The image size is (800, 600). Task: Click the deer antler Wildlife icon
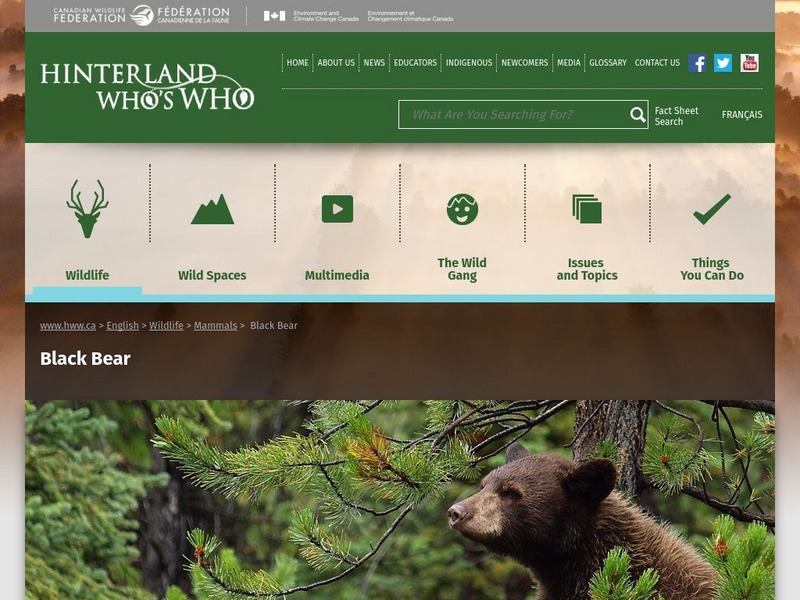coord(87,209)
